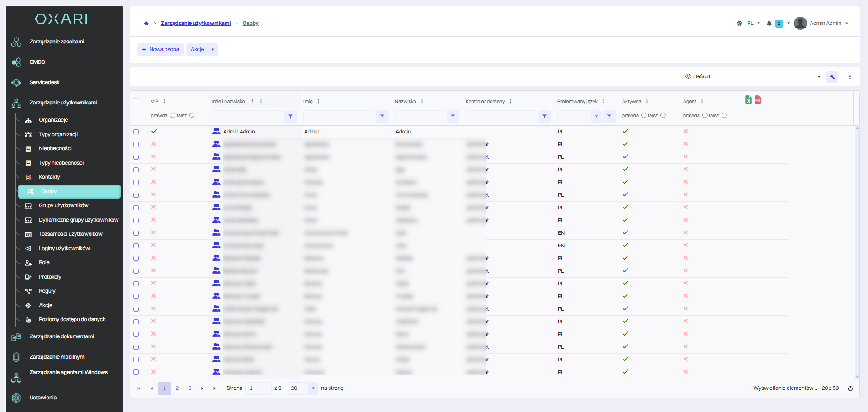This screenshot has width=868, height=412.
Task: Export the table to PDF icon
Action: pyautogui.click(x=758, y=99)
